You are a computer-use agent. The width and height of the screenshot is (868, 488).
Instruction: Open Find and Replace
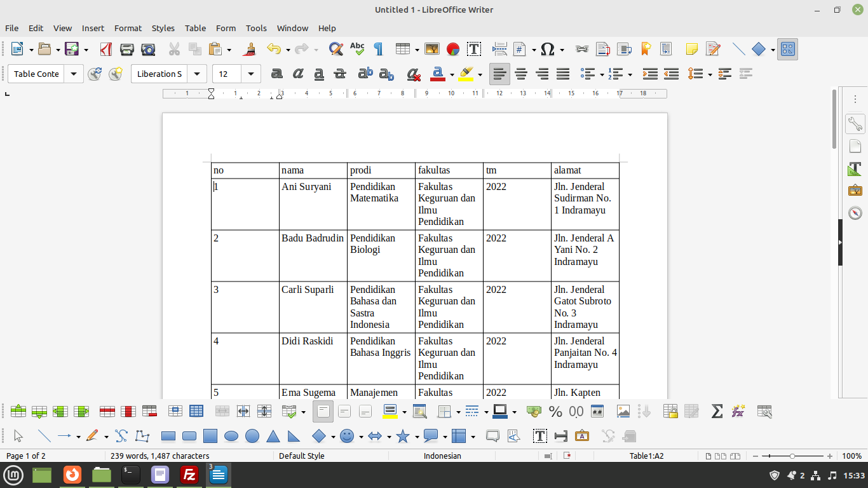[336, 49]
